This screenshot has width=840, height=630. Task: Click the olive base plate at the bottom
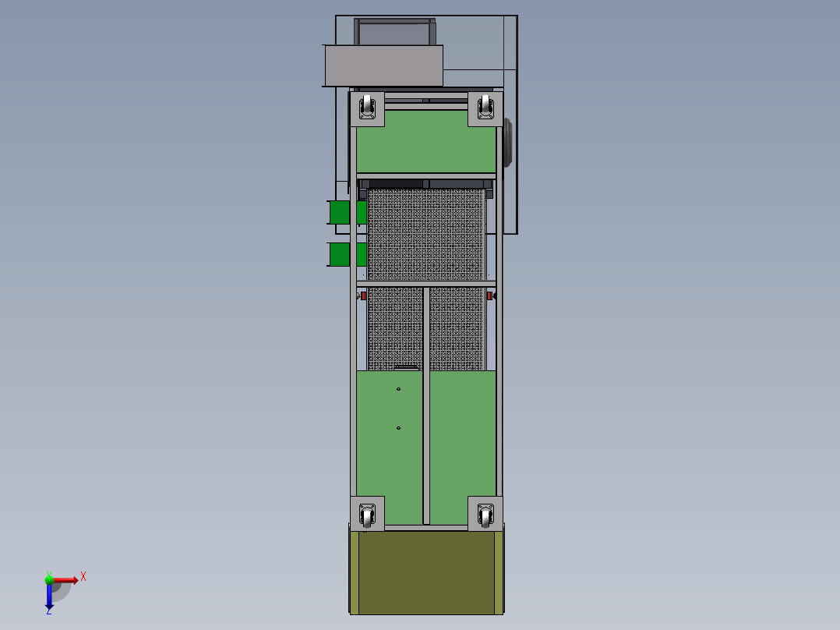coord(425,573)
